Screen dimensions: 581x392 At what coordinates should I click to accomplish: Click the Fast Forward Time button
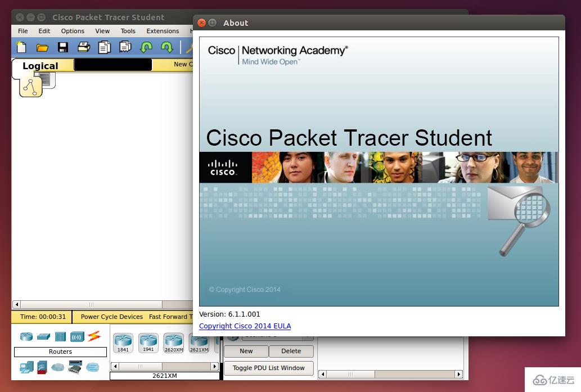click(x=170, y=317)
